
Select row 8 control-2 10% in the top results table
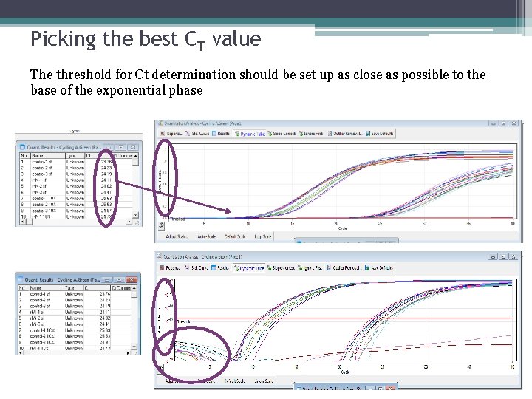point(76,205)
